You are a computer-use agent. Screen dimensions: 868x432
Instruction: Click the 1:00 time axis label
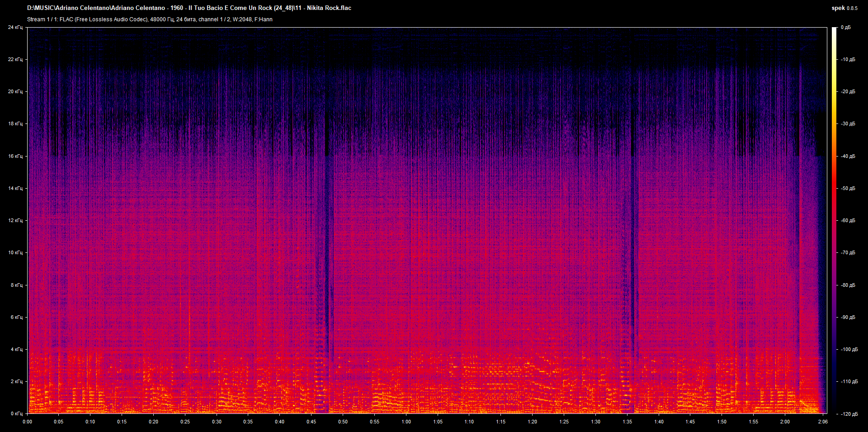406,422
